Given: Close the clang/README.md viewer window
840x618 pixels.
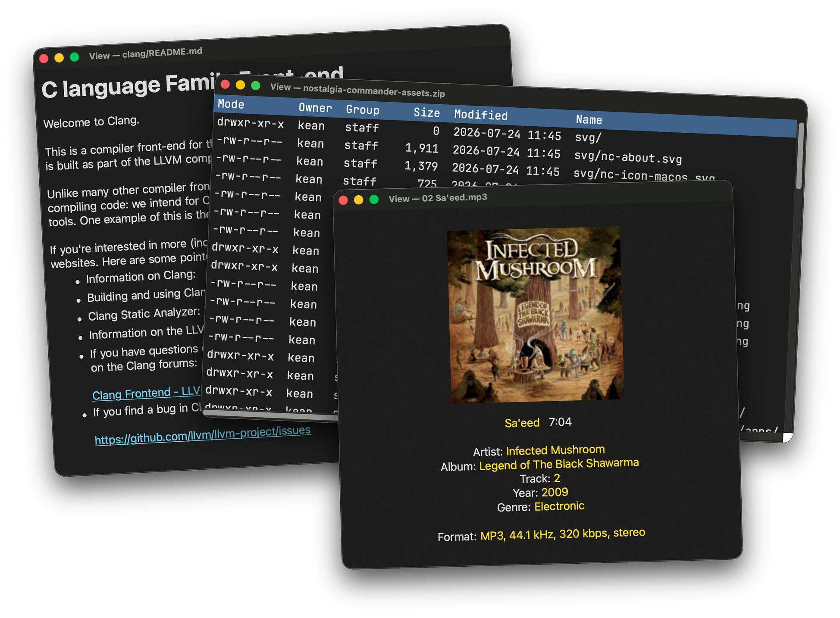Looking at the screenshot, I should tap(44, 59).
